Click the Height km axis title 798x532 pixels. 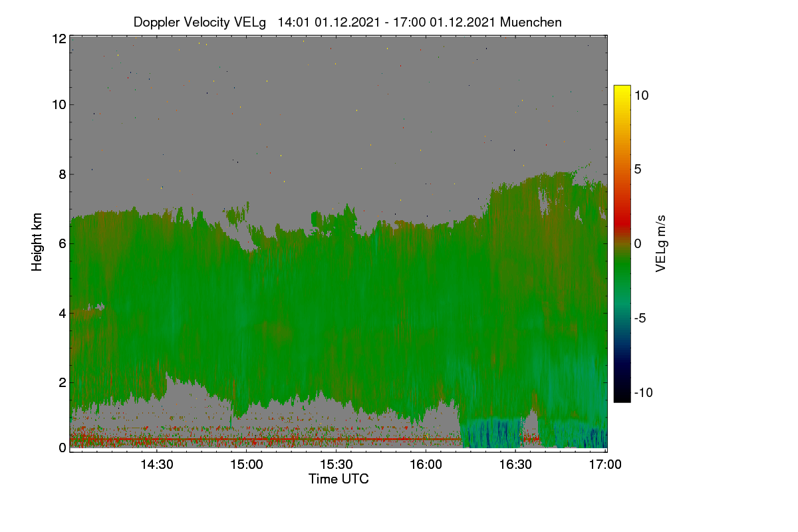[x=37, y=242]
